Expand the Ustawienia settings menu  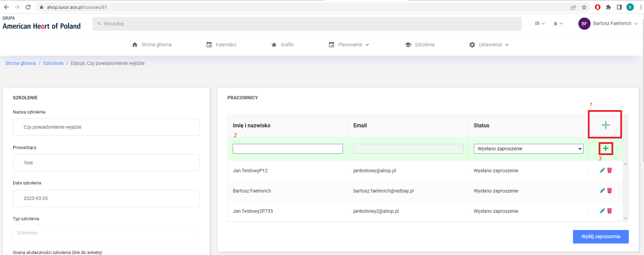click(x=489, y=45)
